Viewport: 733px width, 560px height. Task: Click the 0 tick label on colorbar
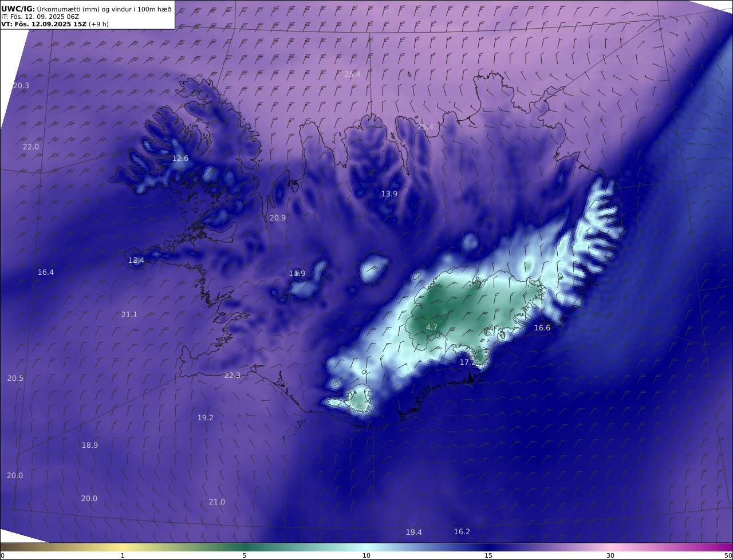point(2,556)
